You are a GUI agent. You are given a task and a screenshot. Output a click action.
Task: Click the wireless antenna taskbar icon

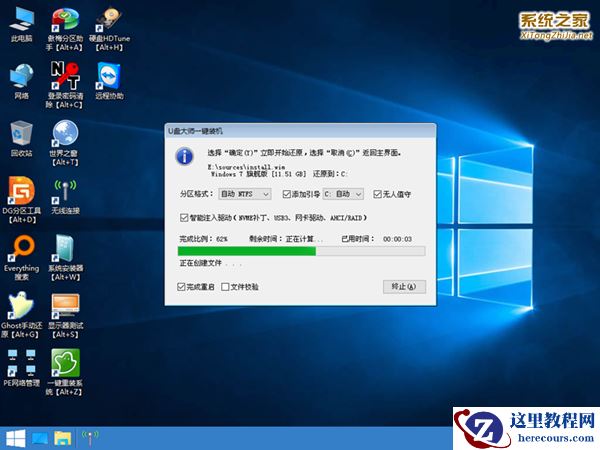tap(90, 438)
